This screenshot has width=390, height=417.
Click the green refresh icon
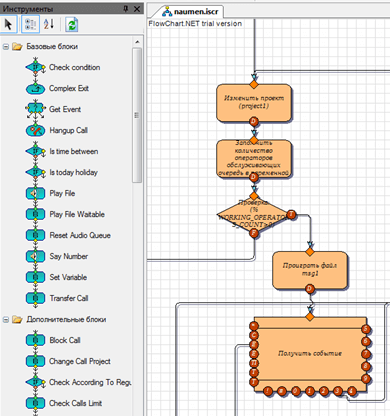tap(72, 25)
